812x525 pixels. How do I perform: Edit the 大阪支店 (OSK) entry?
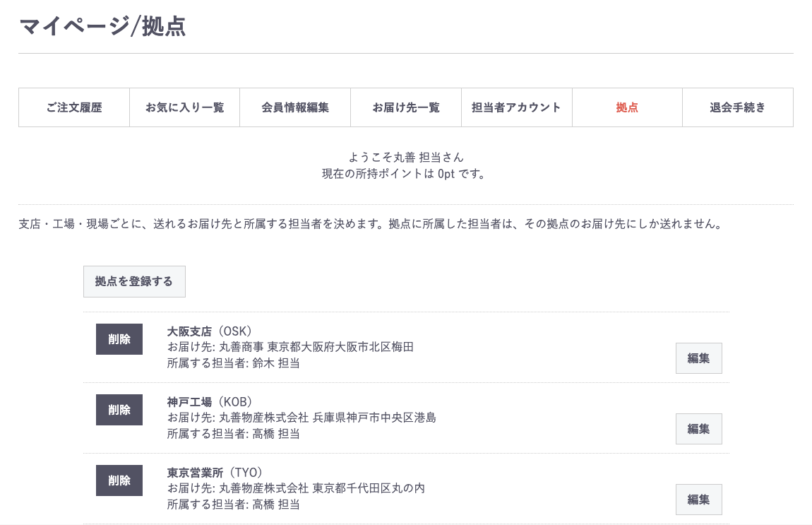point(698,358)
